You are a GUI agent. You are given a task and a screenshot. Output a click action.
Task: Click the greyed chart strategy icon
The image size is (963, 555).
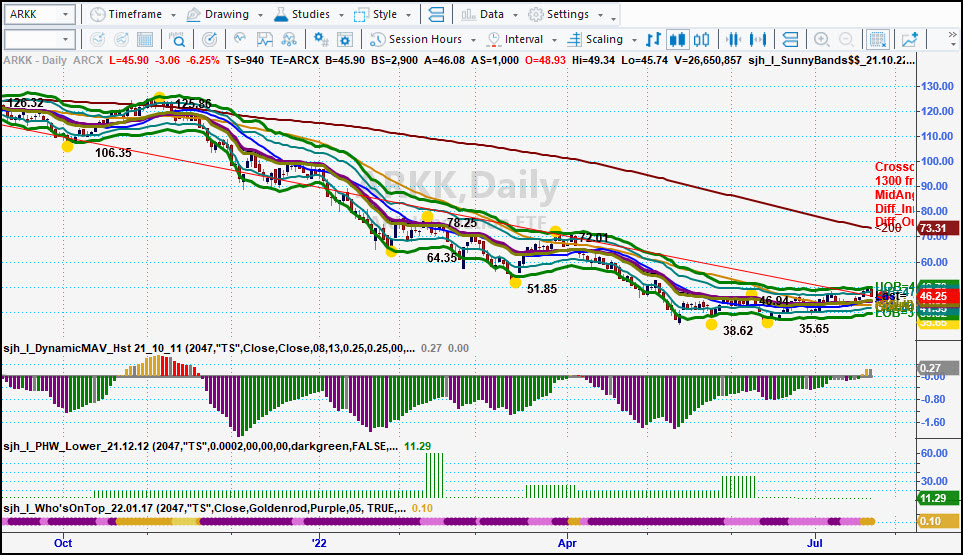[121, 39]
